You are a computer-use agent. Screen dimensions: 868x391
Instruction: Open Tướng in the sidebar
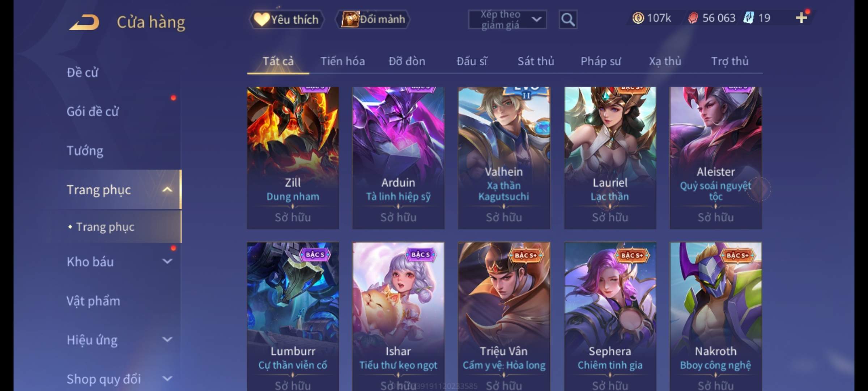(85, 151)
